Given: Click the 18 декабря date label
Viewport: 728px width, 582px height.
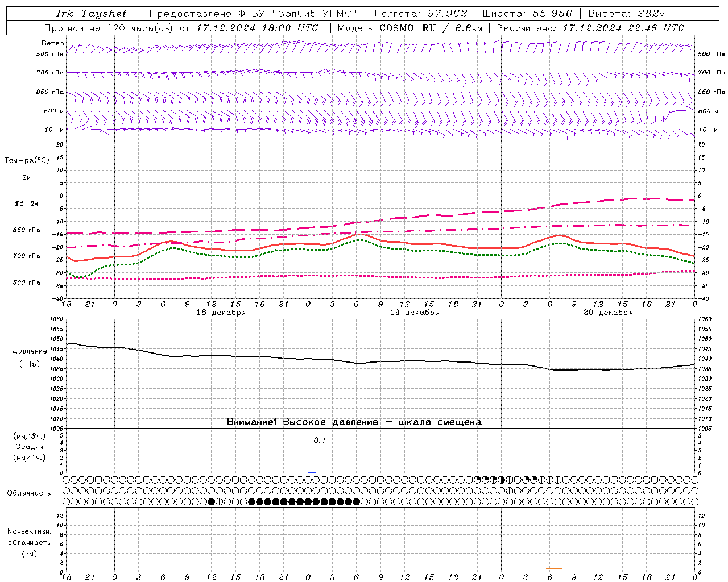Looking at the screenshot, I should click(x=221, y=313).
